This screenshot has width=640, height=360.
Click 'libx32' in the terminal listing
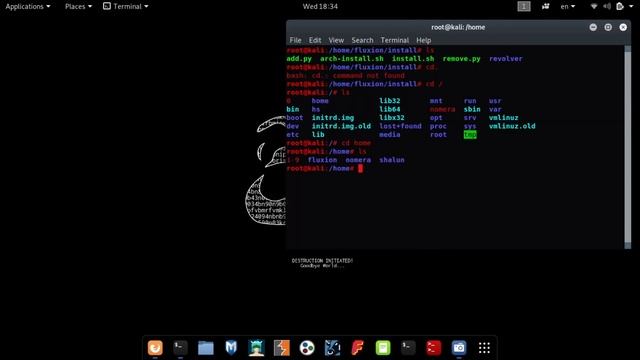(392, 118)
